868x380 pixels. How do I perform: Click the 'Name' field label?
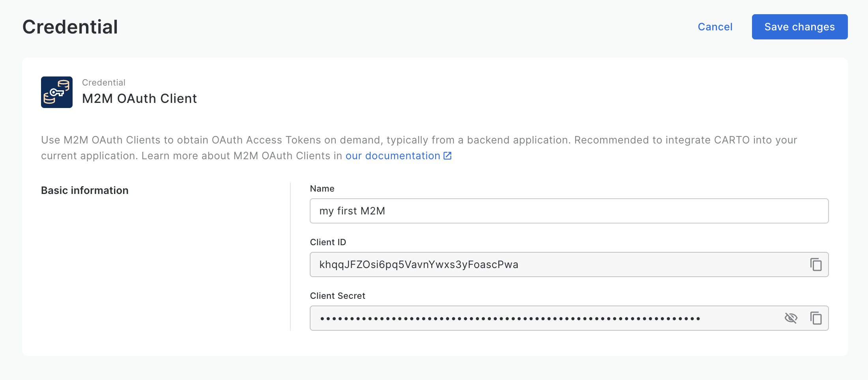[322, 189]
